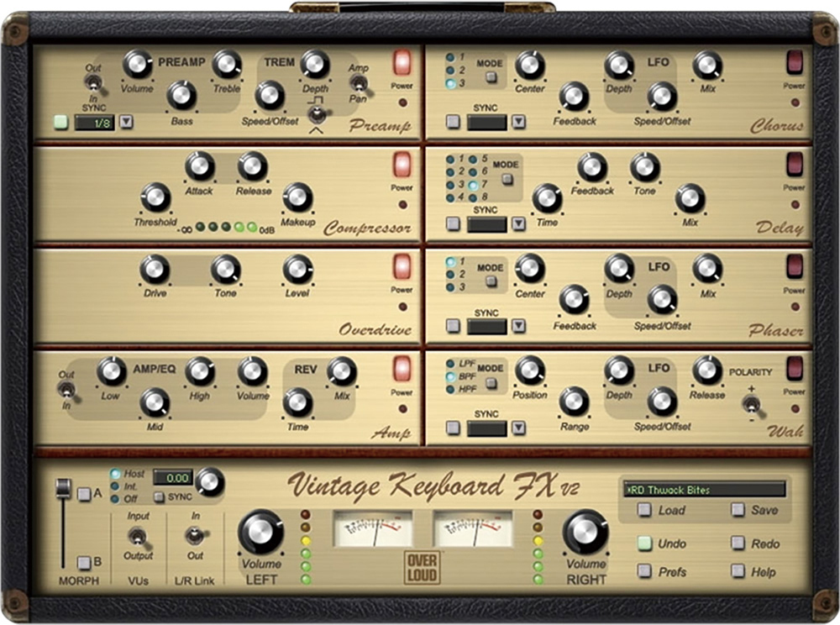Screen dimensions: 840x625
Task: Toggle the Compressor power button
Action: 402,165
